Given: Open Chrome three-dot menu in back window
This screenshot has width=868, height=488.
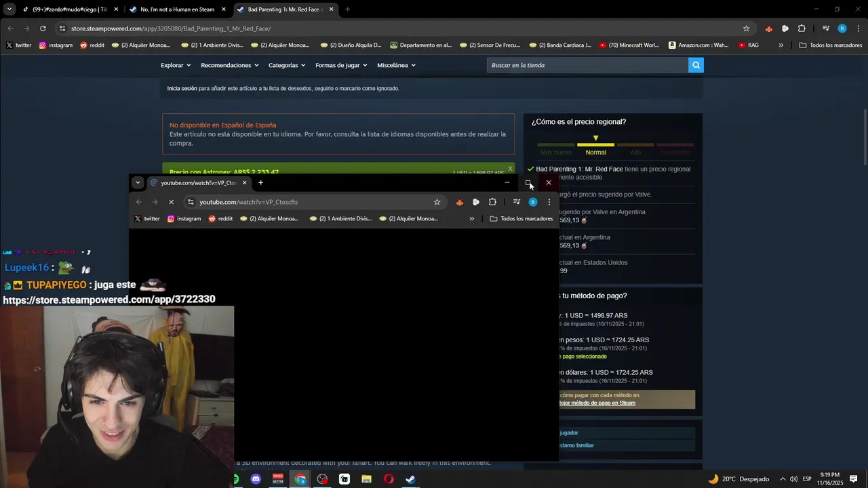Looking at the screenshot, I should (x=859, y=28).
